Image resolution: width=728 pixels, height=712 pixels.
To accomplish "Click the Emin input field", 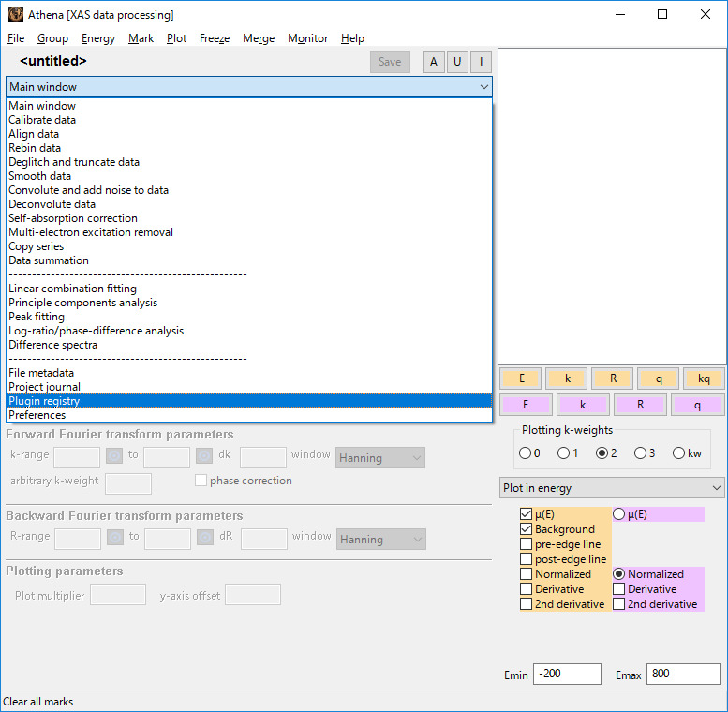I will 568,674.
